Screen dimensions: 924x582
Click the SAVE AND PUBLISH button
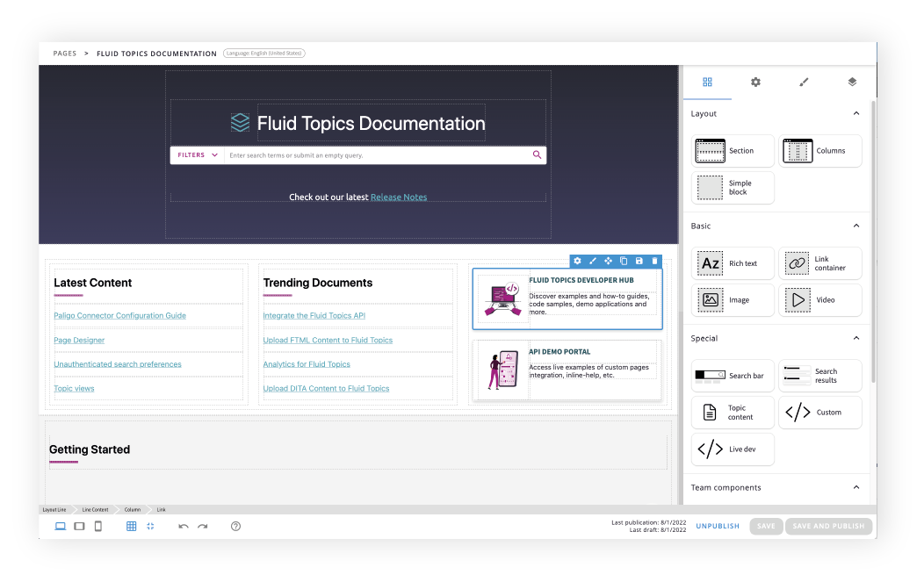click(x=828, y=526)
